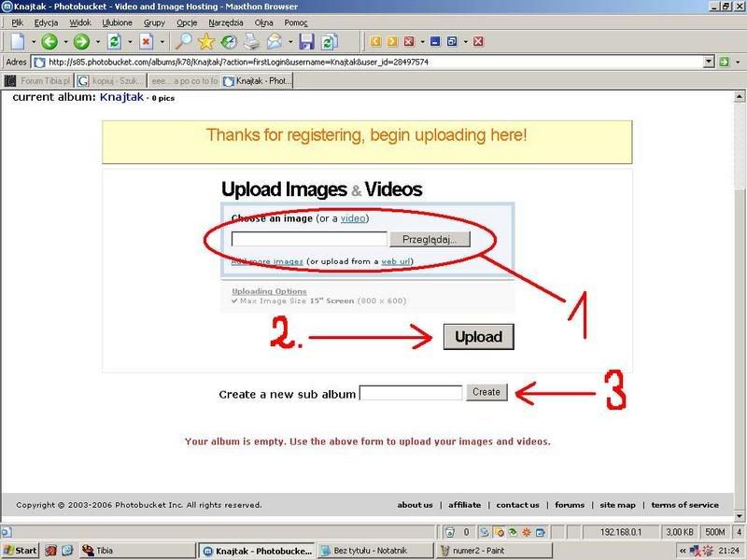Open the Plik menu

17,22
